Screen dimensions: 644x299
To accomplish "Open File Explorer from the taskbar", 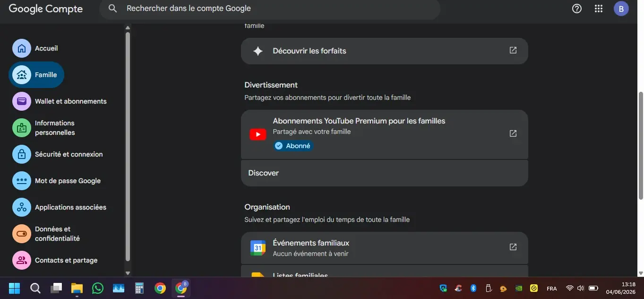I will pyautogui.click(x=77, y=288).
